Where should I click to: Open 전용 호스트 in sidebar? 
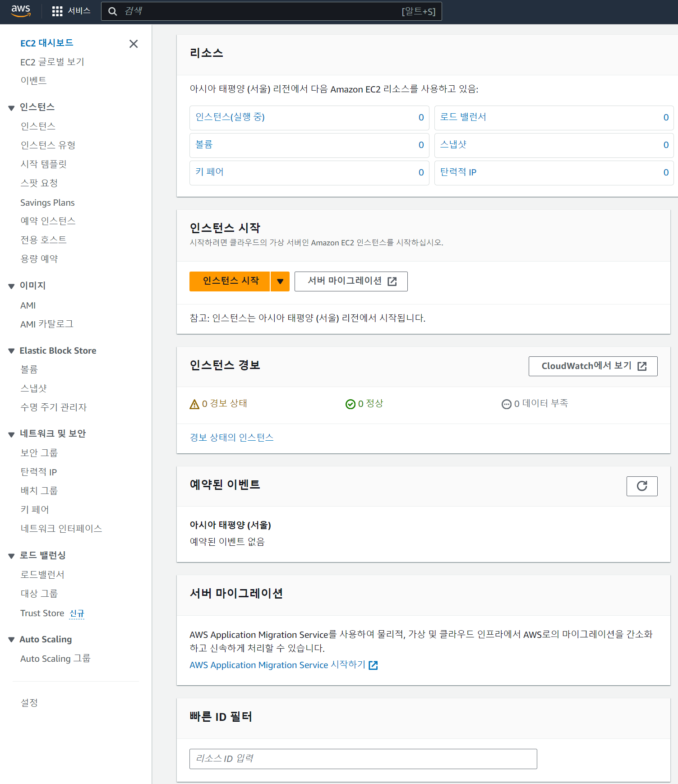[43, 240]
